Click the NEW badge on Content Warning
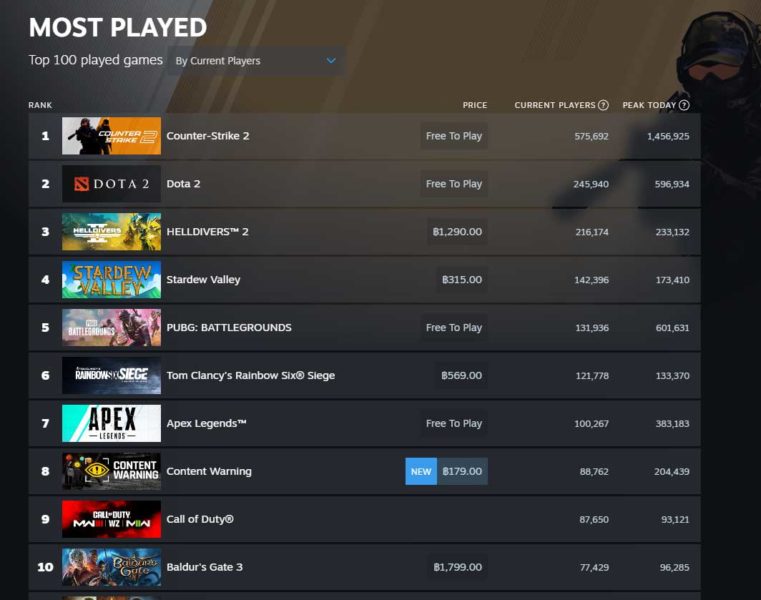 (x=421, y=471)
